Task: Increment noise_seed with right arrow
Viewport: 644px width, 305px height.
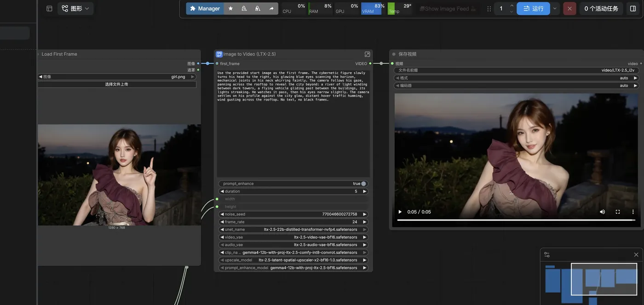Action: tap(365, 214)
